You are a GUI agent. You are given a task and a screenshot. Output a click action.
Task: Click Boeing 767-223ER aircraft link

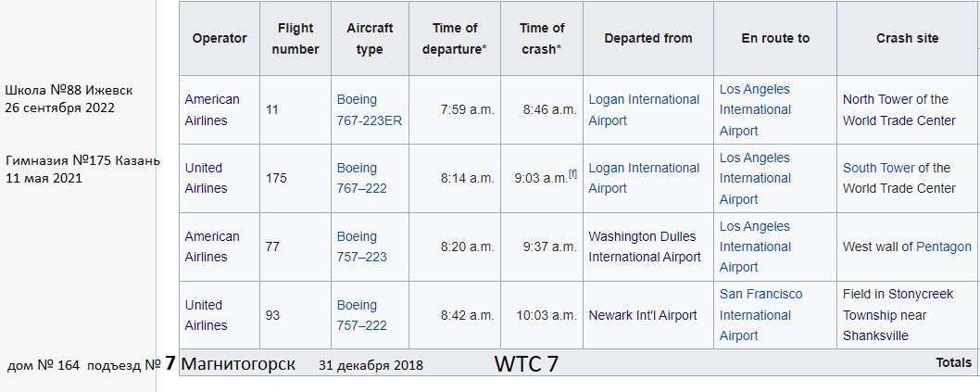370,109
